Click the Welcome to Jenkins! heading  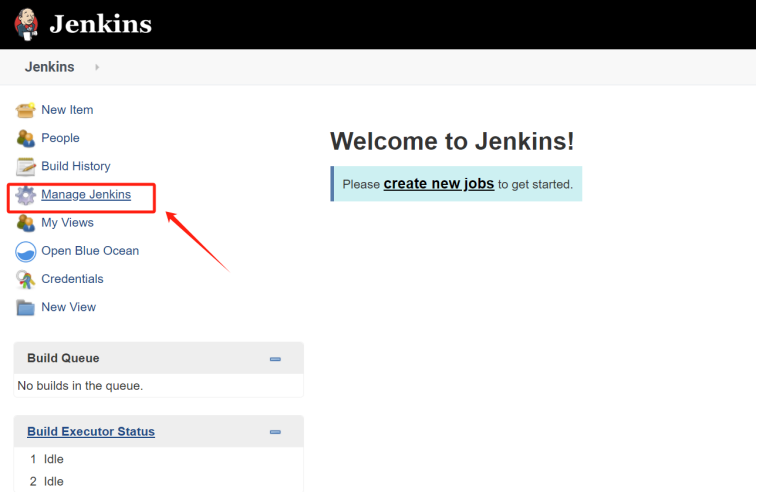tap(452, 141)
